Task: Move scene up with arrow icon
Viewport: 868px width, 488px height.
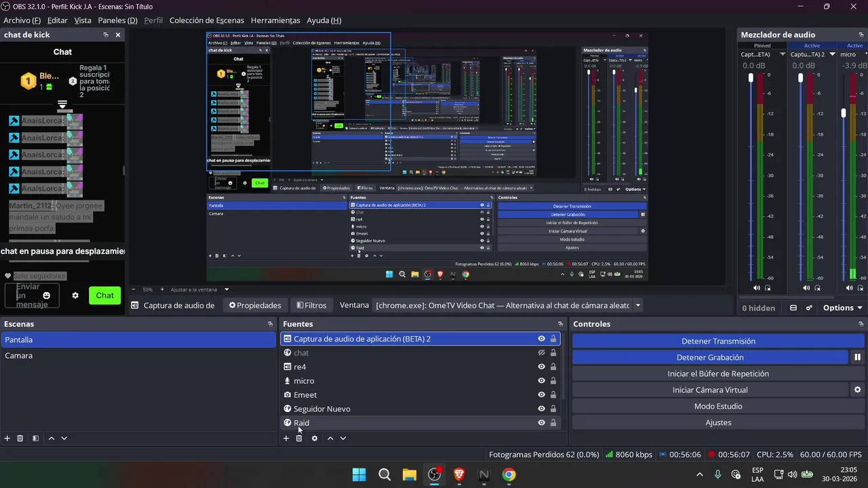Action: click(51, 439)
